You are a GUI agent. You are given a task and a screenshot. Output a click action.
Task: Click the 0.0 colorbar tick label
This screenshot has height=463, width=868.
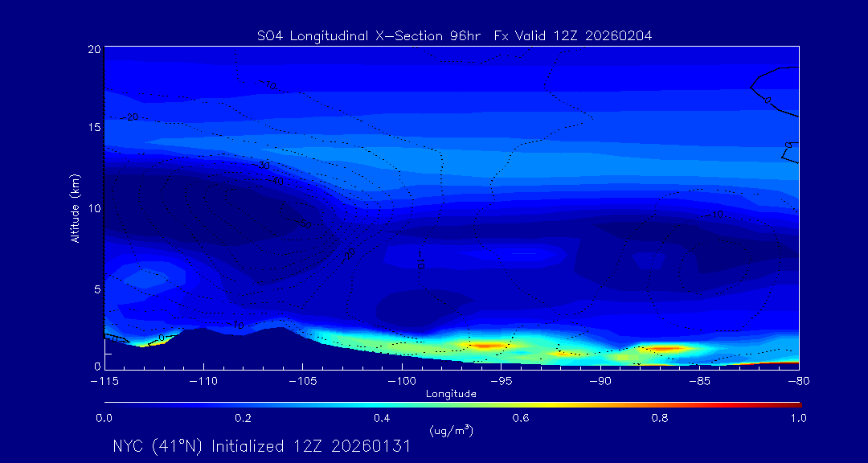(104, 418)
